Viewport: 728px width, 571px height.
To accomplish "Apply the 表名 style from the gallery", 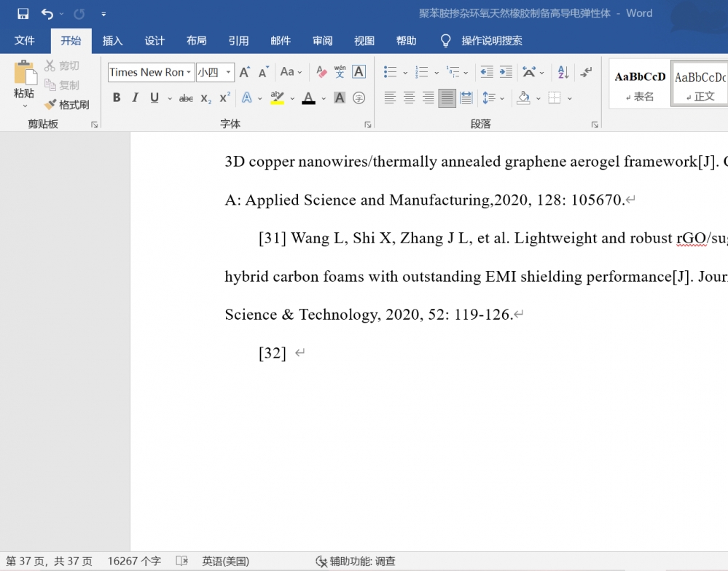I will [x=640, y=84].
